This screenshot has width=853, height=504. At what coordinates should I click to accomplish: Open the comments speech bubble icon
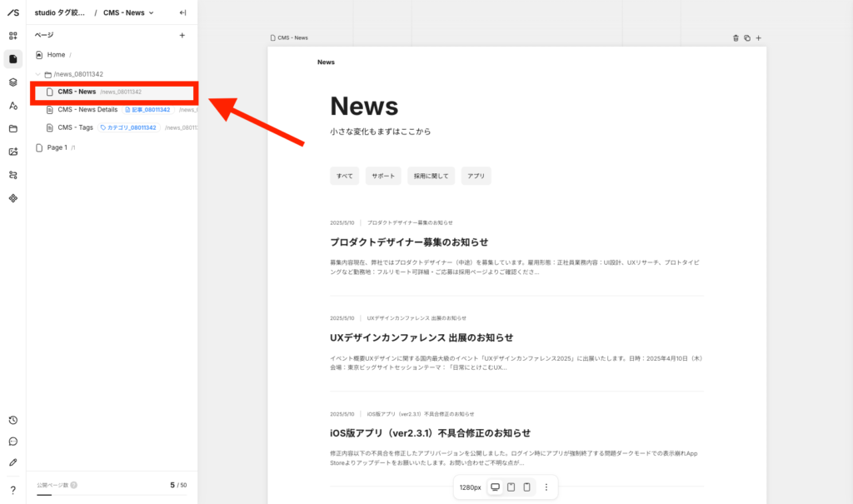coord(12,441)
